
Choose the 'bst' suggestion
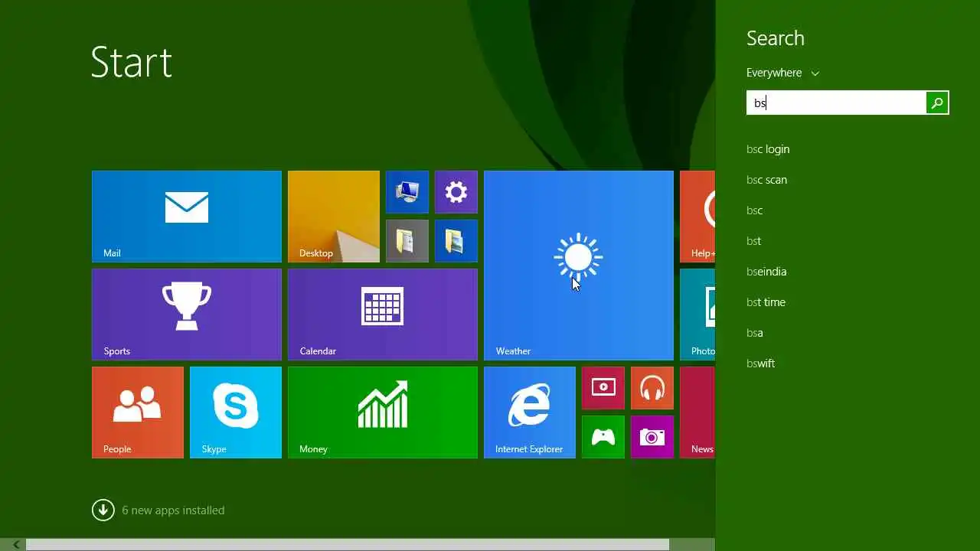(x=754, y=241)
